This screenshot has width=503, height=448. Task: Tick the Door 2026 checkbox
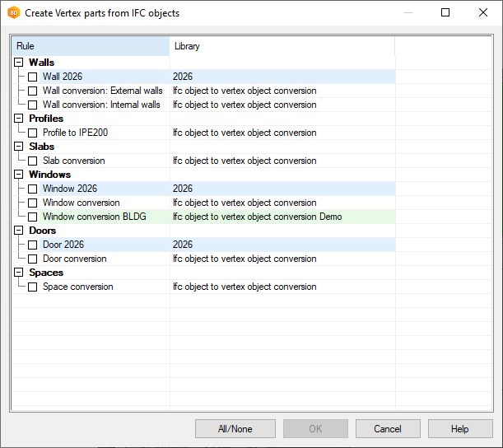click(33, 245)
